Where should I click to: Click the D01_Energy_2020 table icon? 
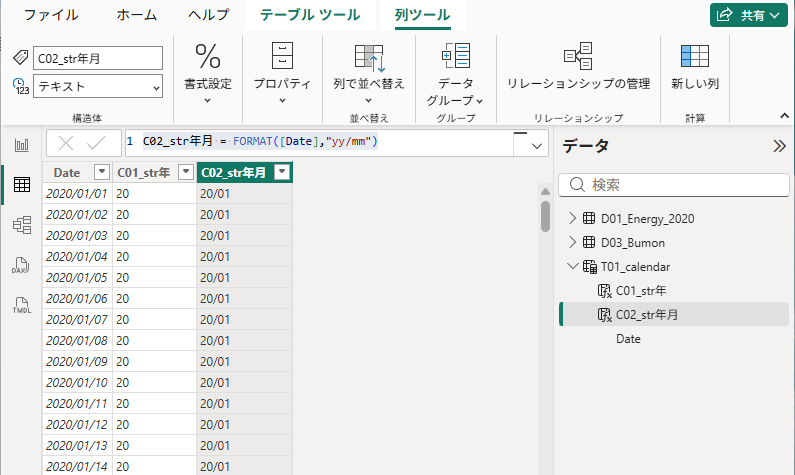pyautogui.click(x=589, y=218)
